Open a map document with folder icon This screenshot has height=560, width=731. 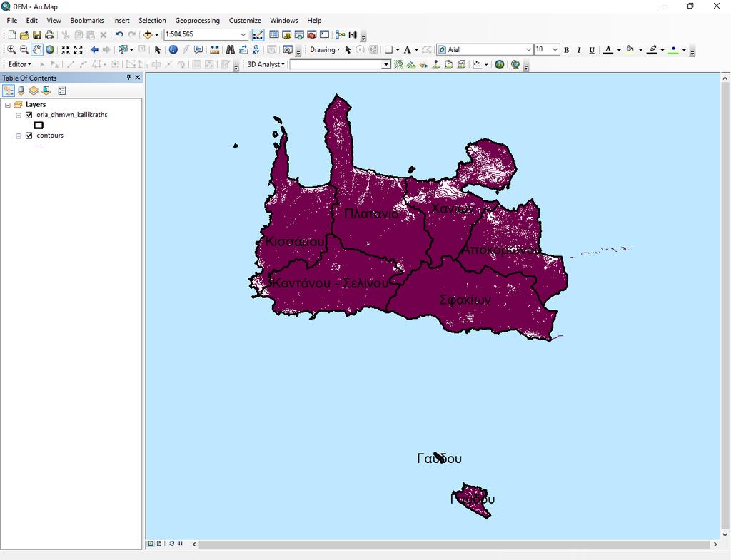click(x=24, y=34)
